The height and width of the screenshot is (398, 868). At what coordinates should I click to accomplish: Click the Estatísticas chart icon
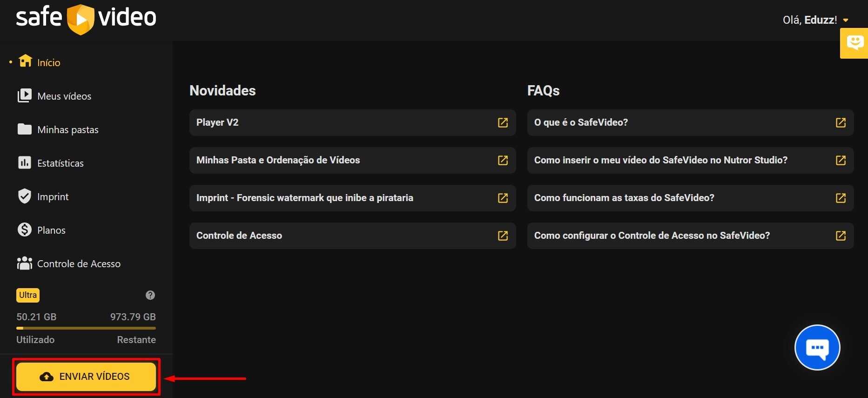click(x=24, y=163)
